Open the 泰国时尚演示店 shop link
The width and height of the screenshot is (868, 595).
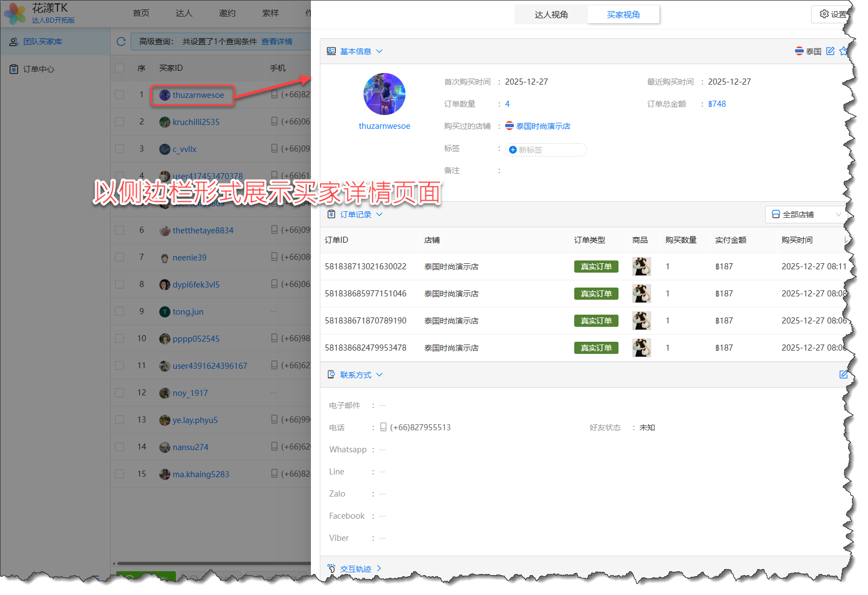pos(543,126)
